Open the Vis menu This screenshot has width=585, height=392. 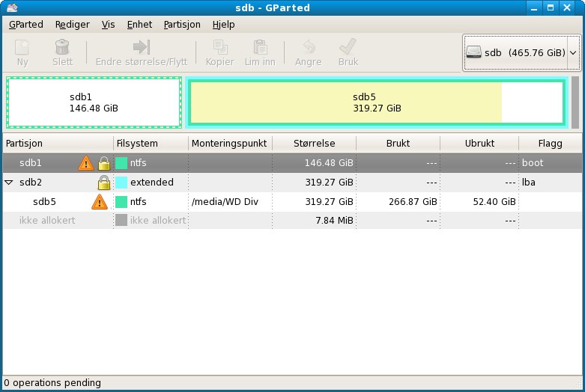(x=108, y=25)
